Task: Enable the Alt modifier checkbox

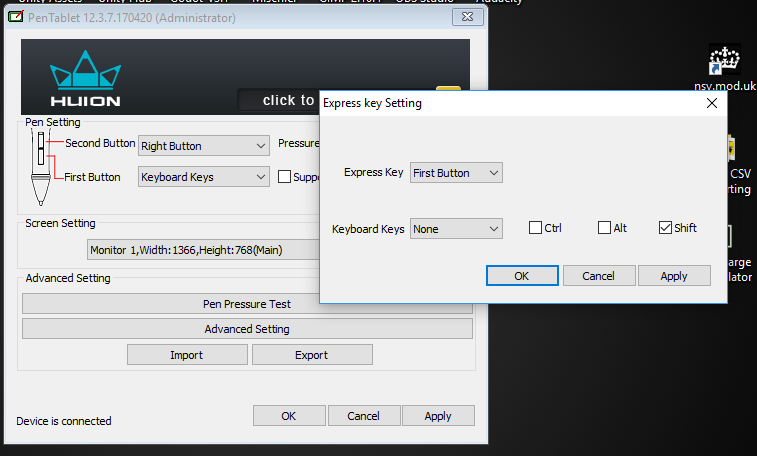Action: point(604,228)
